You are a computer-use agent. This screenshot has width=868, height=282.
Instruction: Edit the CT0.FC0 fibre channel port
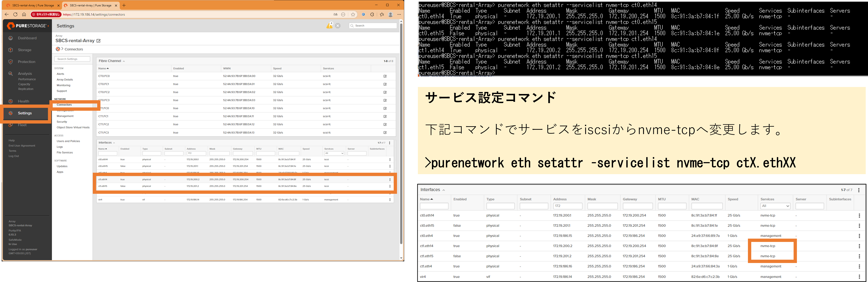click(x=385, y=76)
